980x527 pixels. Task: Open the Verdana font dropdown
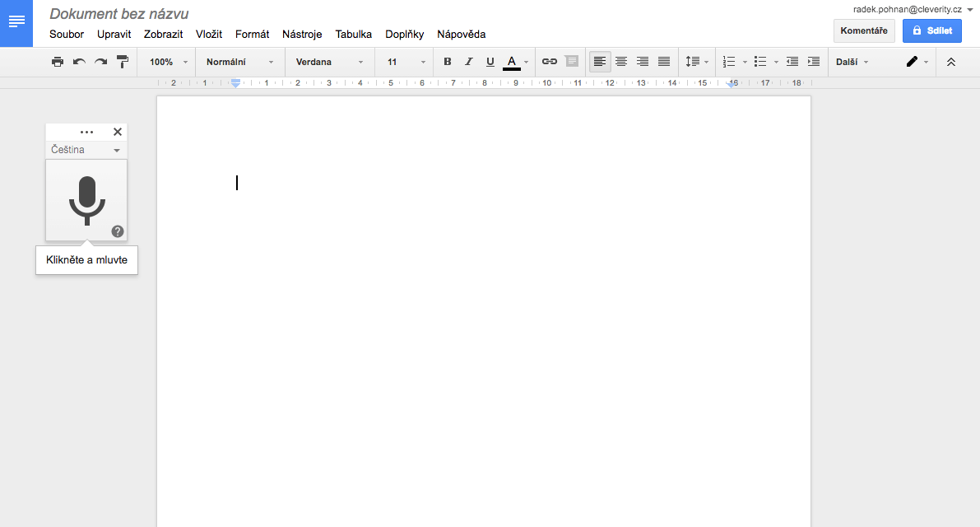pos(329,62)
